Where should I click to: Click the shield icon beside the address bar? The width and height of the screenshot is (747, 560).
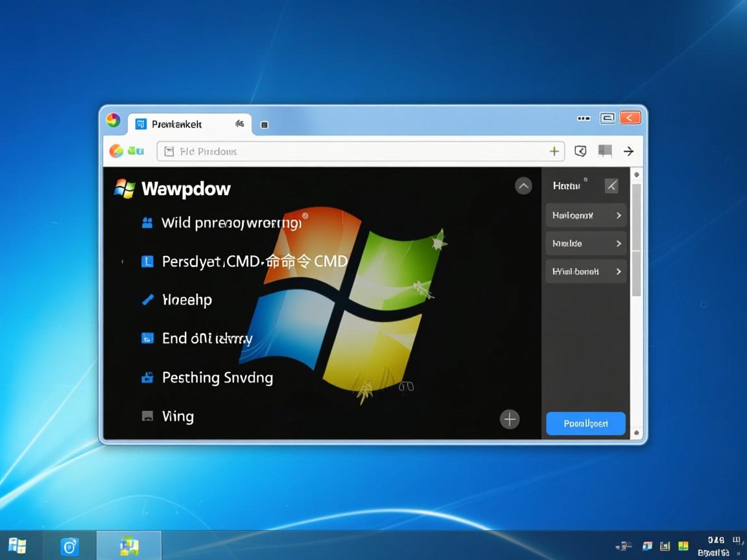[x=580, y=151]
